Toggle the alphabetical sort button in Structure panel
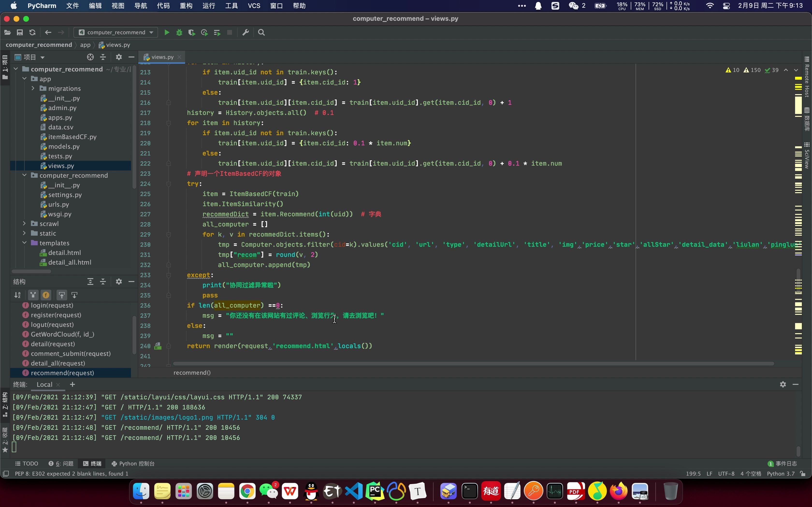812x507 pixels. point(17,295)
